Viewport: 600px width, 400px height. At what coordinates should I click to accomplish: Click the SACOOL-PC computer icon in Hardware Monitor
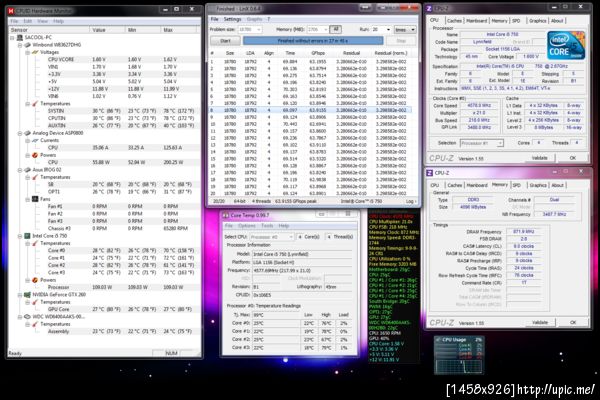20,38
